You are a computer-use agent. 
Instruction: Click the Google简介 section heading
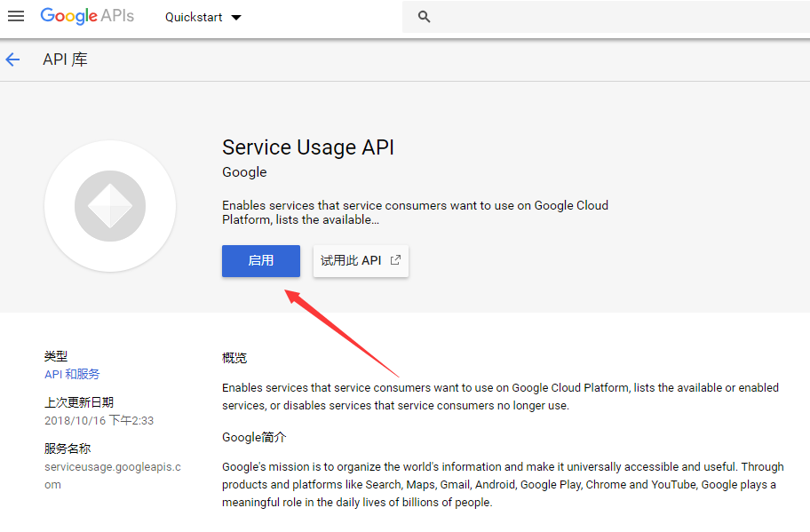(x=254, y=437)
